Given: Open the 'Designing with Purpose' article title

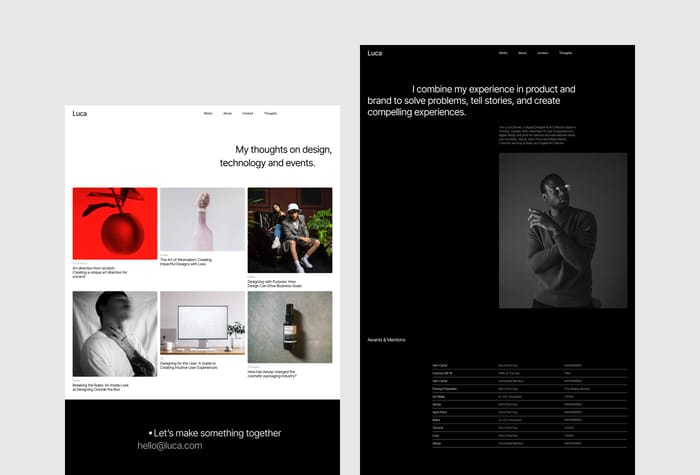Looking at the screenshot, I should point(275,284).
